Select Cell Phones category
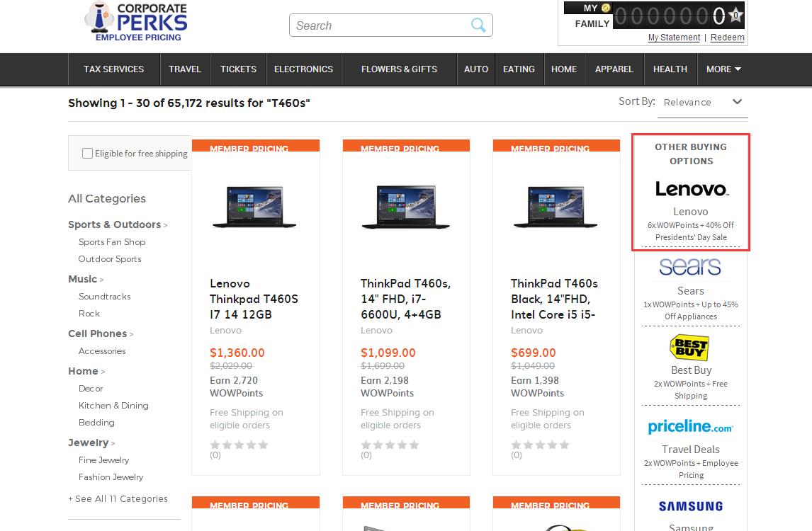 (x=97, y=333)
